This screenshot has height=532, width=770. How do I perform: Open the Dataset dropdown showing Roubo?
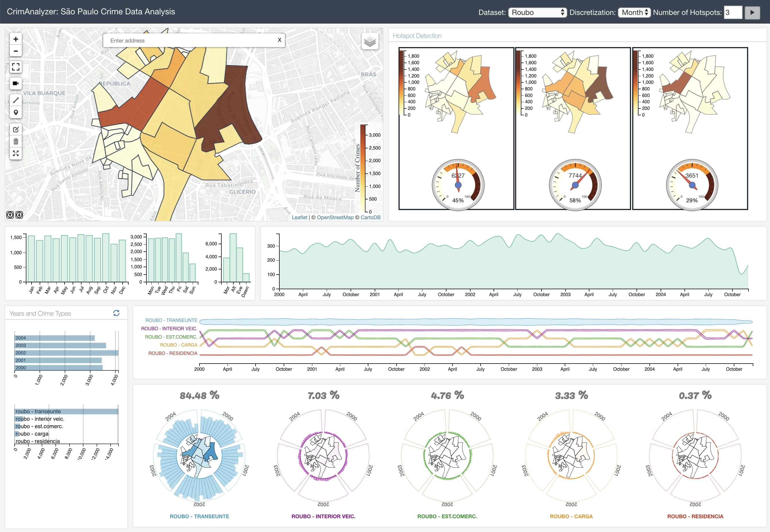pyautogui.click(x=537, y=12)
